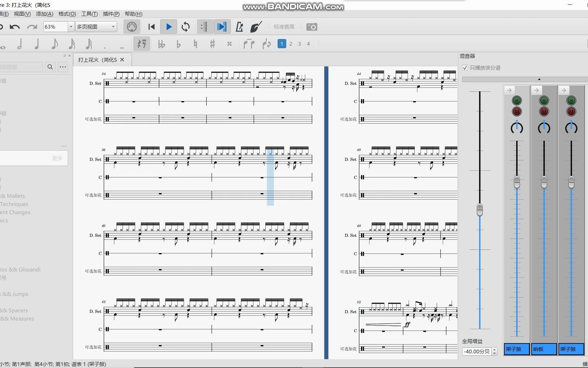This screenshot has width=588, height=368.
Task: Click the master gain slider handle
Action: 479,210
